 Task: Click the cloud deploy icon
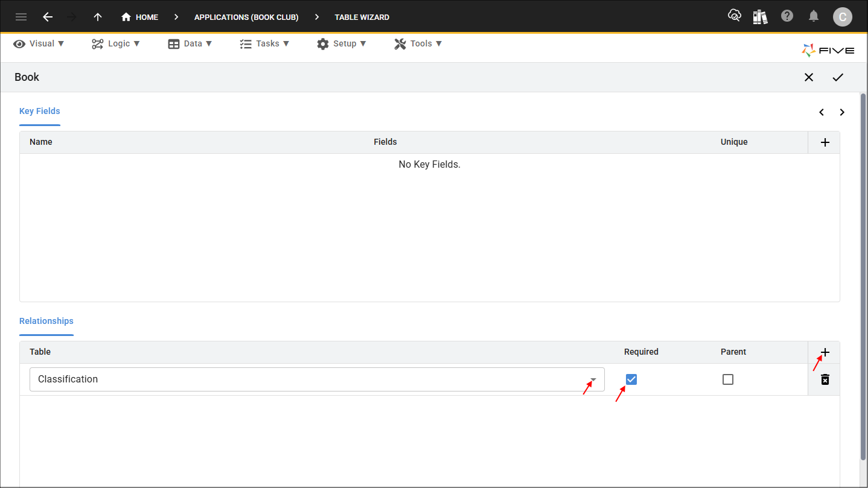735,16
